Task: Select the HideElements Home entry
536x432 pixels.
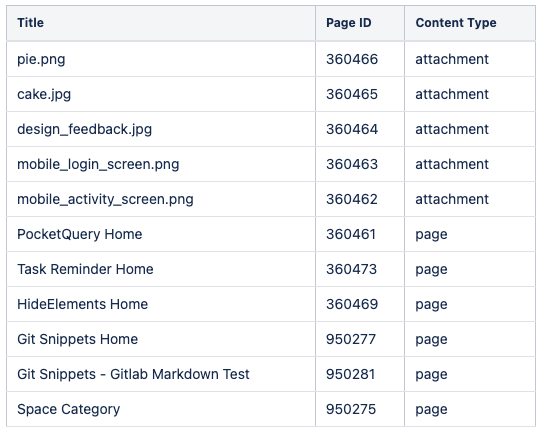Action: pyautogui.click(x=82, y=305)
